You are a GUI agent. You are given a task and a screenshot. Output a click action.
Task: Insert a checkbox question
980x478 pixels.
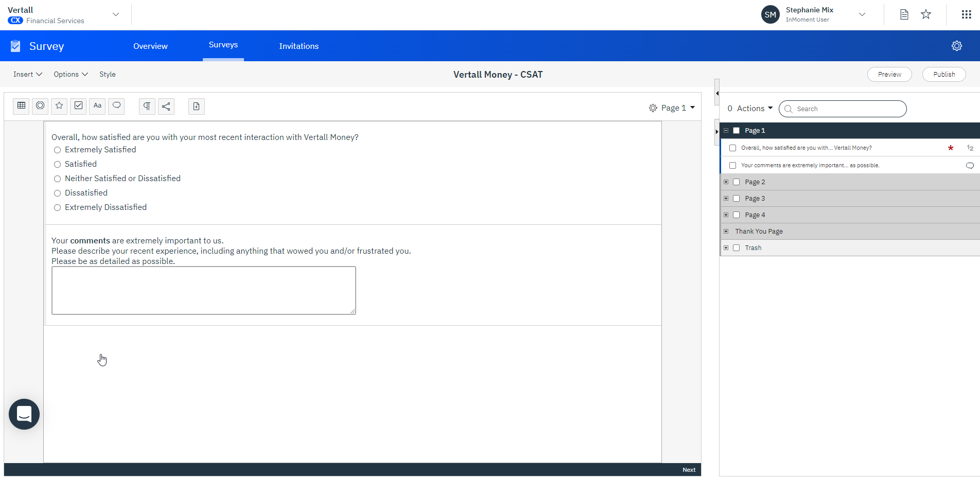78,106
